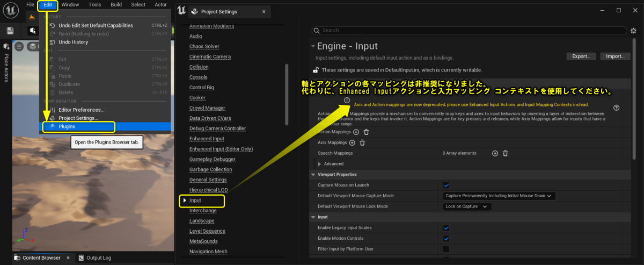The height and width of the screenshot is (265, 644).
Task: Open the Output Log tab
Action: click(94, 258)
